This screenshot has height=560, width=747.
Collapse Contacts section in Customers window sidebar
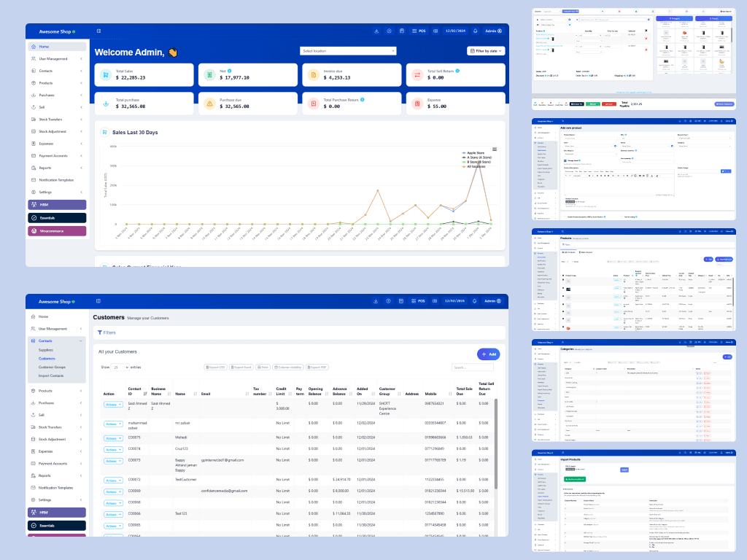pos(57,341)
